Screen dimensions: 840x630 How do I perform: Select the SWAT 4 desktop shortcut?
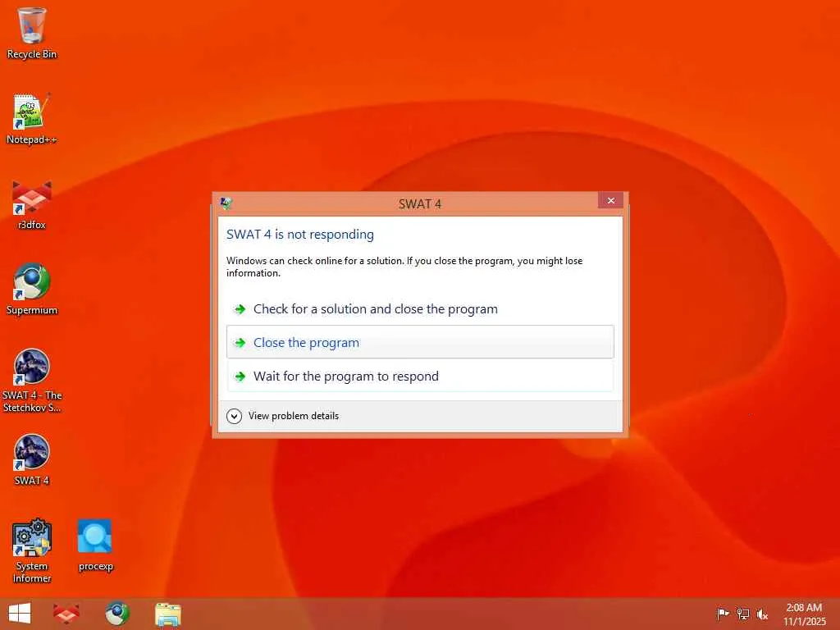[x=32, y=459]
